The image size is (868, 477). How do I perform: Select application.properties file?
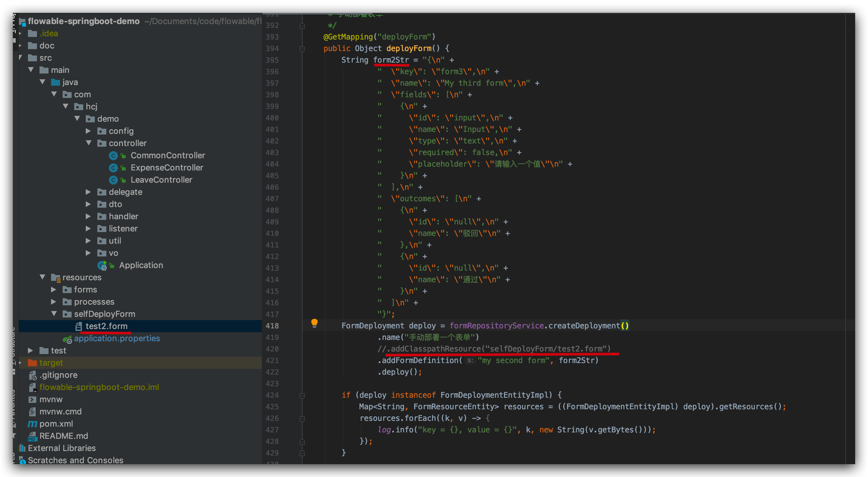(117, 338)
